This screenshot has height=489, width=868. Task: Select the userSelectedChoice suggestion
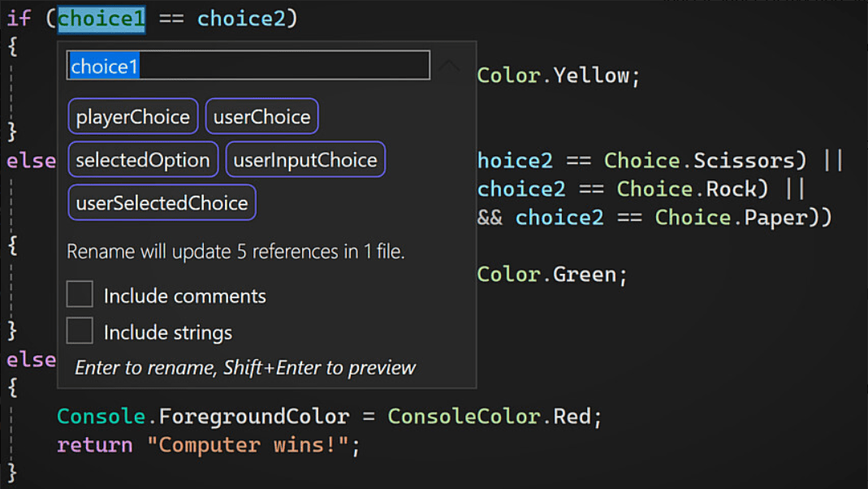[161, 201]
